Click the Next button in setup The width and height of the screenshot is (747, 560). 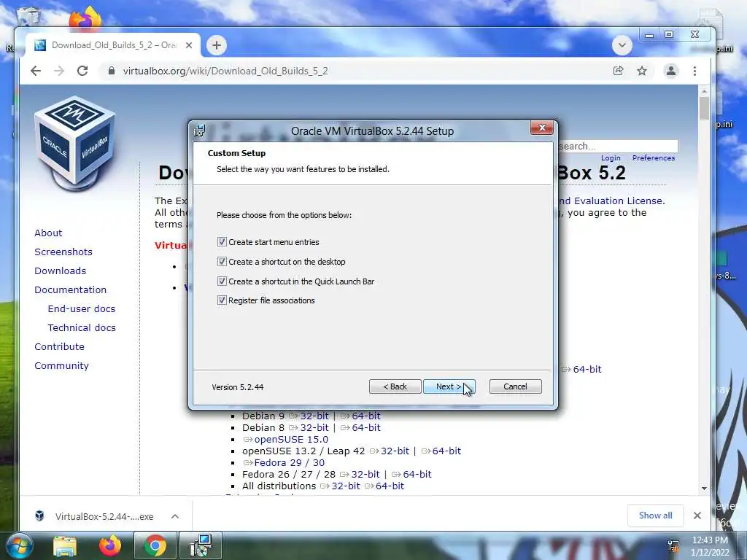[x=449, y=386]
